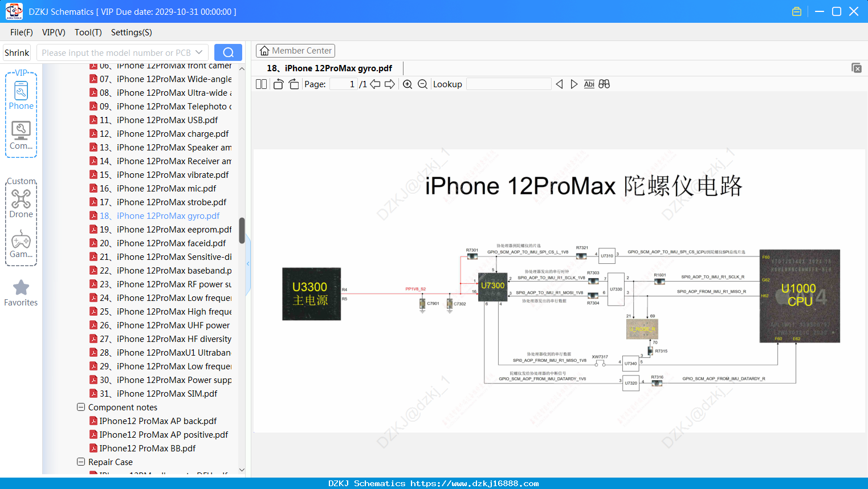
Task: Find next lookup result
Action: [x=574, y=84]
